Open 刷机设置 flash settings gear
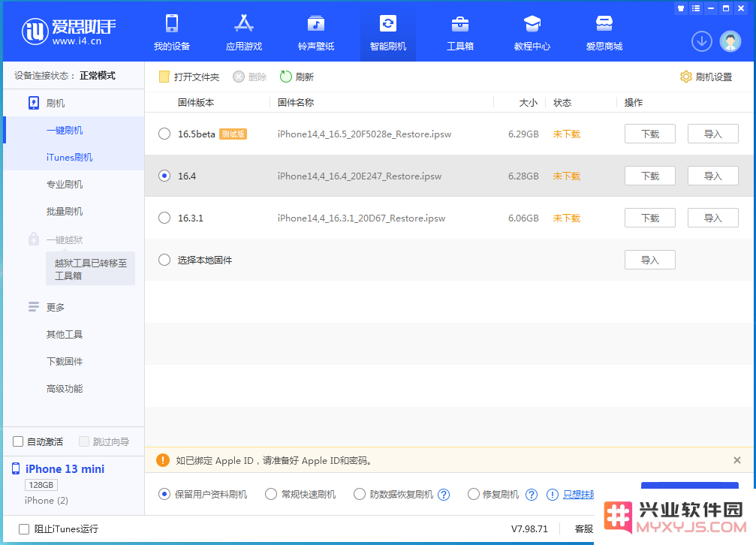The height and width of the screenshot is (545, 756). coord(706,77)
